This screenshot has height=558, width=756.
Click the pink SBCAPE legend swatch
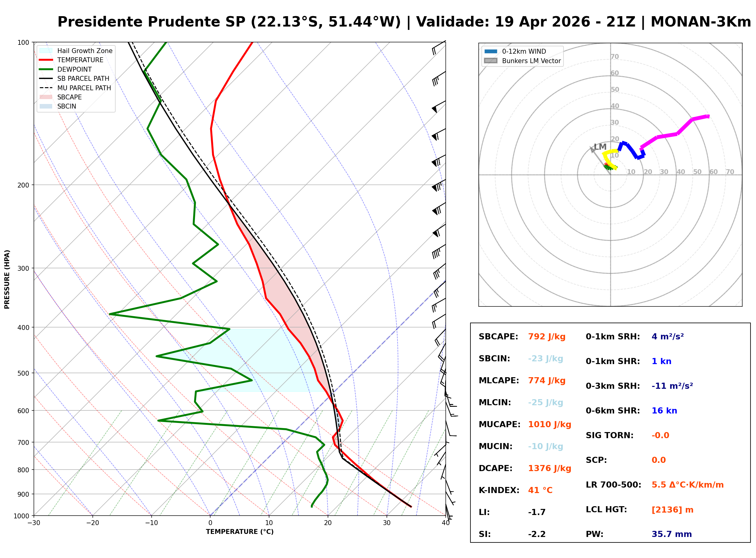46,97
